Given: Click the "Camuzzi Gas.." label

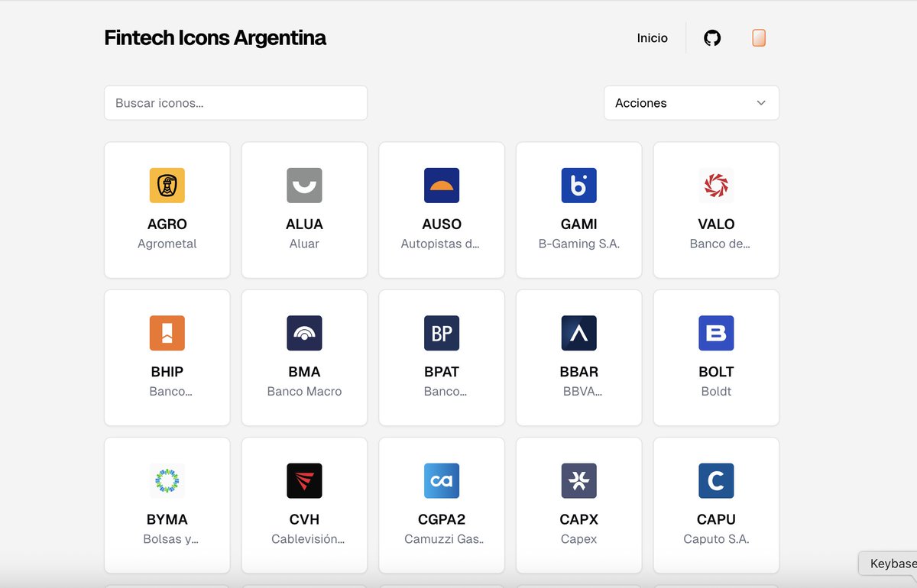Looking at the screenshot, I should (444, 539).
